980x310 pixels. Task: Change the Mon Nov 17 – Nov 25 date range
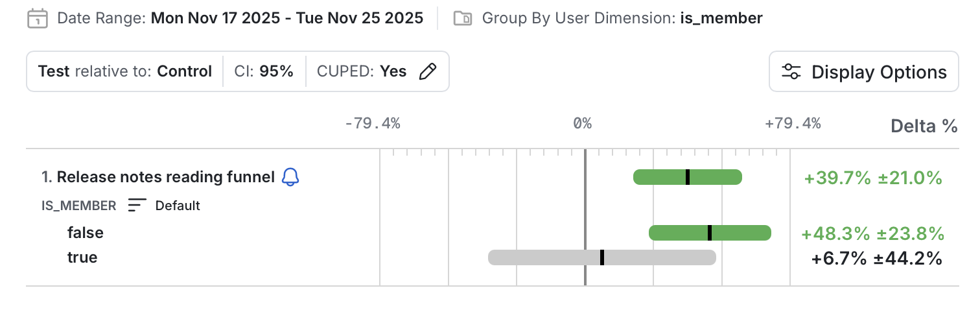(x=286, y=18)
